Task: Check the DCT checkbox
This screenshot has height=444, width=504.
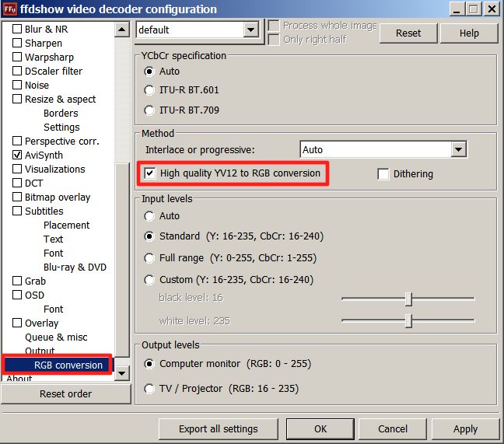Action: point(16,183)
